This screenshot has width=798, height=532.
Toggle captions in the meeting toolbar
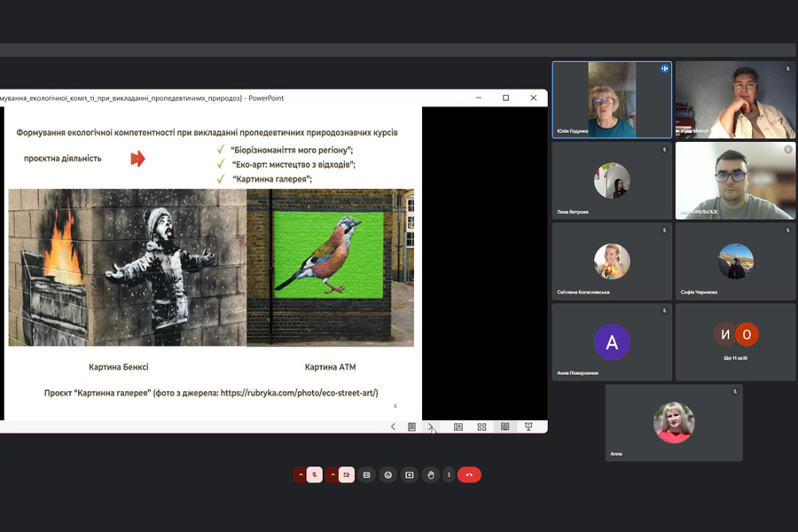367,475
